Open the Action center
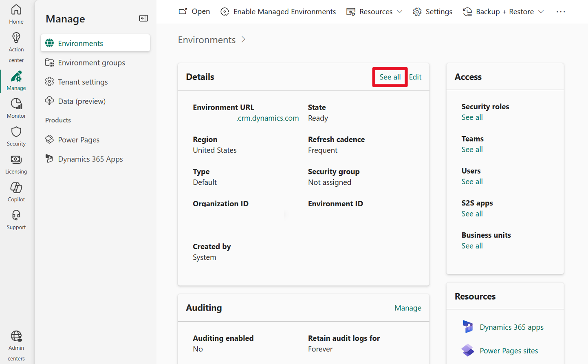The height and width of the screenshot is (364, 588). 16,43
